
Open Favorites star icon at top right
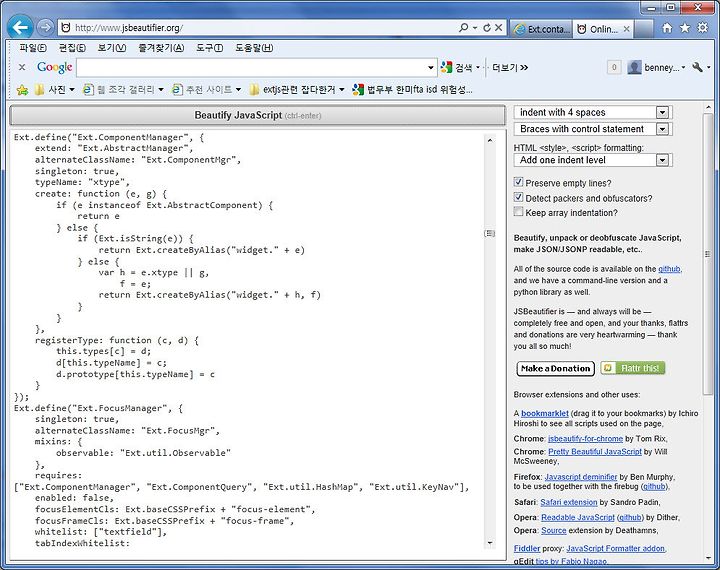[x=685, y=28]
